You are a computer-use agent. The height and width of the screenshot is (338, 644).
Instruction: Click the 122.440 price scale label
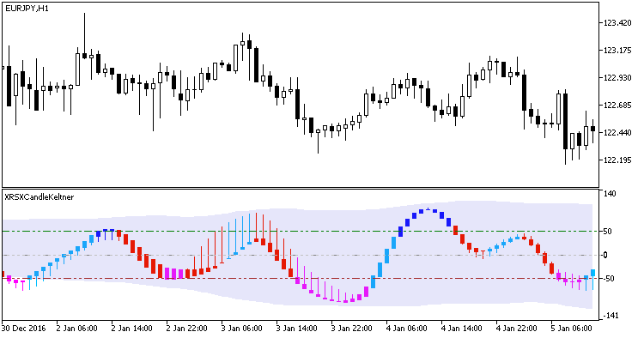point(617,133)
